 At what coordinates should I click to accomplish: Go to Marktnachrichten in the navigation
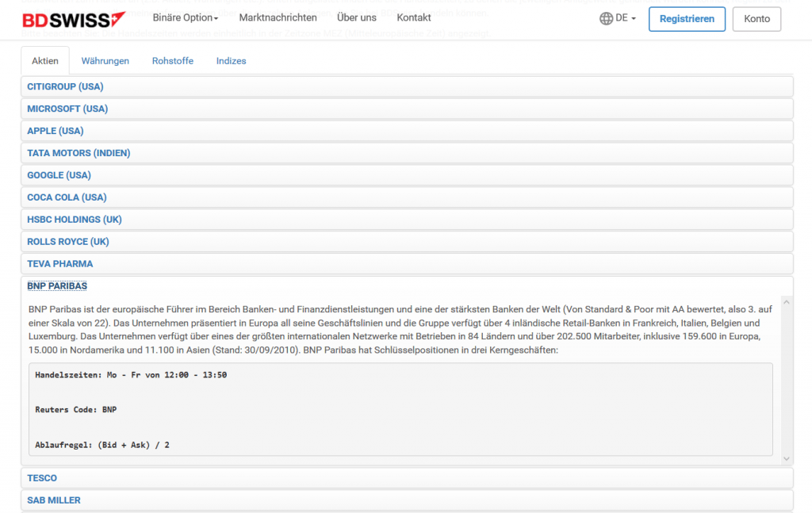tap(278, 17)
